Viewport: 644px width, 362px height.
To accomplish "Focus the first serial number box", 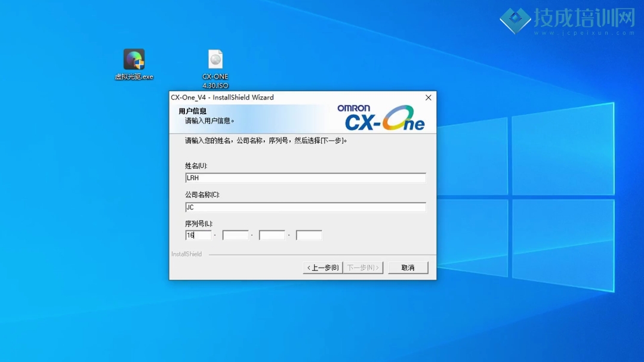I will (198, 235).
